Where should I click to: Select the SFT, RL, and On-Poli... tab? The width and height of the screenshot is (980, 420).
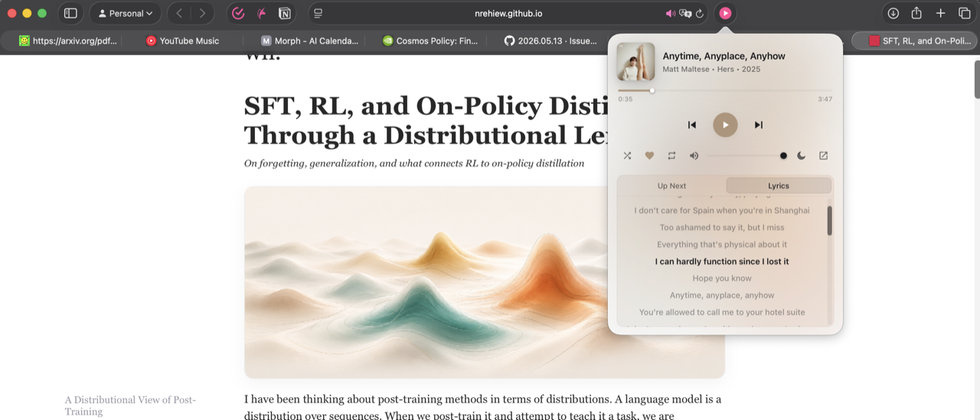pos(914,41)
